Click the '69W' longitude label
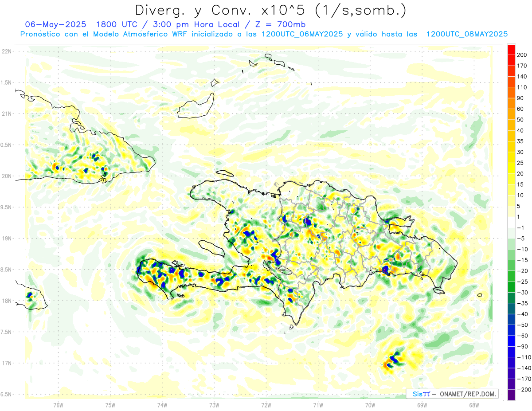The height and width of the screenshot is (411, 532). point(422,405)
